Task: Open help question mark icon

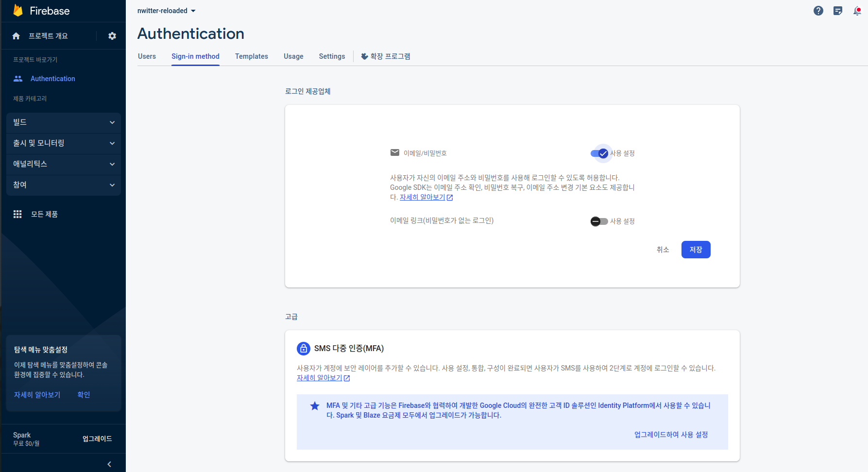Action: coord(818,11)
